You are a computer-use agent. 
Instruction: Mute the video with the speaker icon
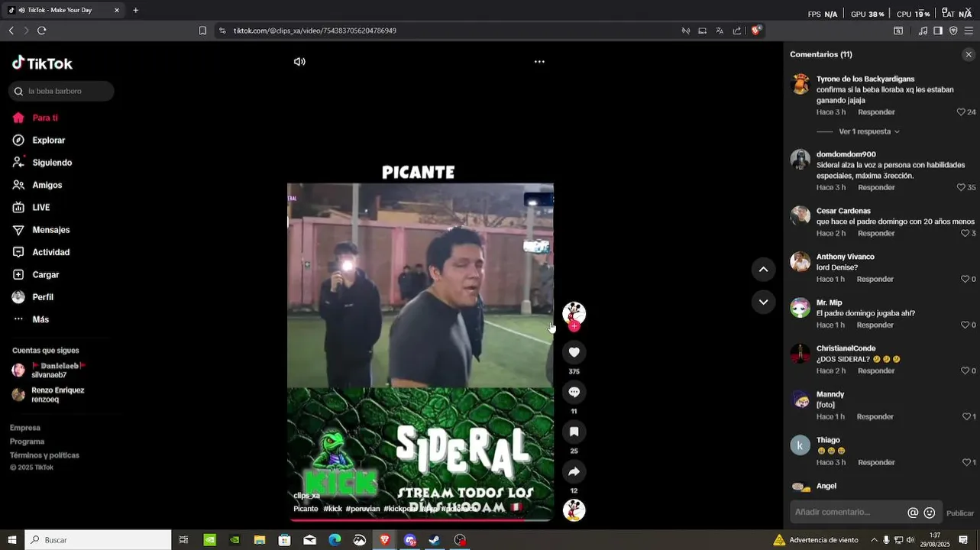coord(299,62)
